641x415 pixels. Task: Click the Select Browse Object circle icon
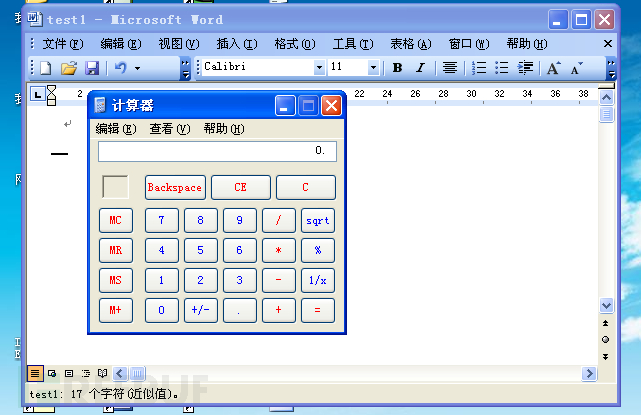click(605, 339)
